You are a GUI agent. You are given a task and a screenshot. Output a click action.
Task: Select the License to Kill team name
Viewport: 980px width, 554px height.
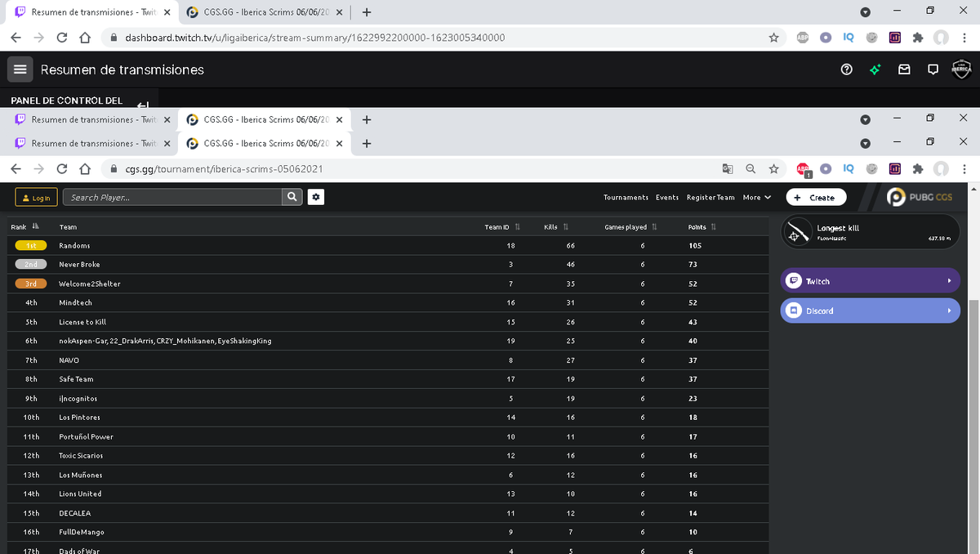point(82,322)
